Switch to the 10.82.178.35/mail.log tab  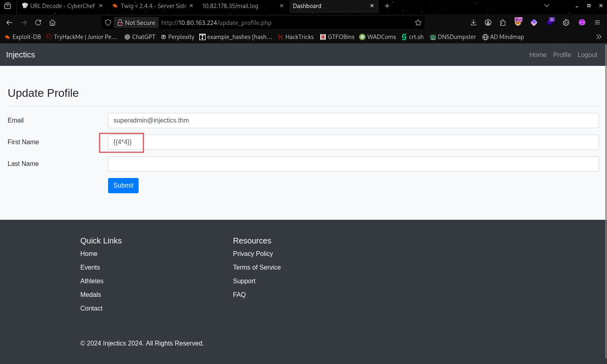230,6
